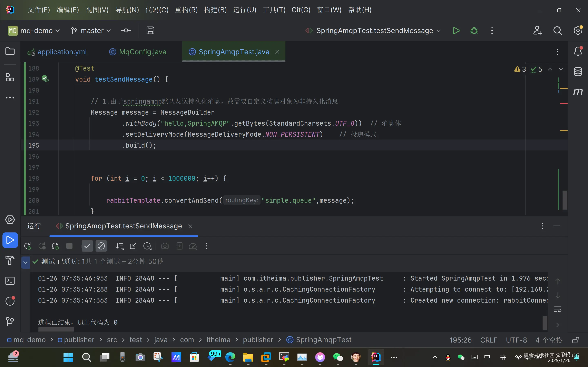The image size is (588, 367).
Task: Rerun the test in Run panel
Action: pos(28,246)
